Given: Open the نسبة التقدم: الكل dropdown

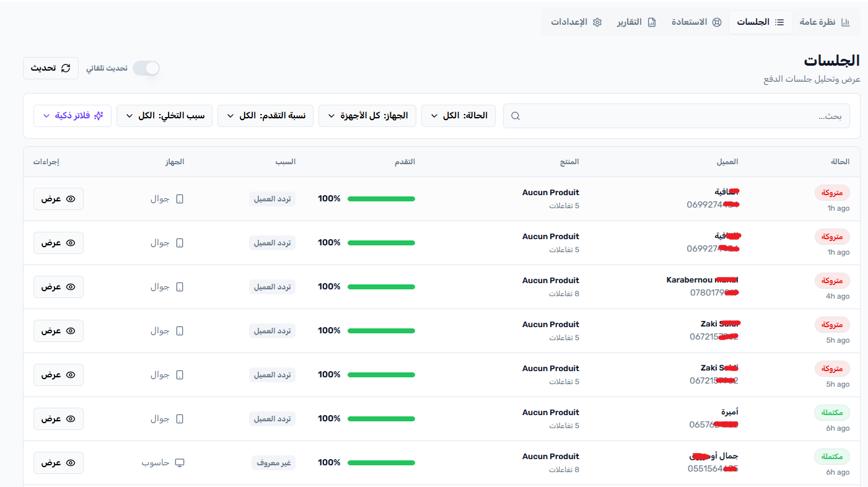Looking at the screenshot, I should [x=265, y=116].
